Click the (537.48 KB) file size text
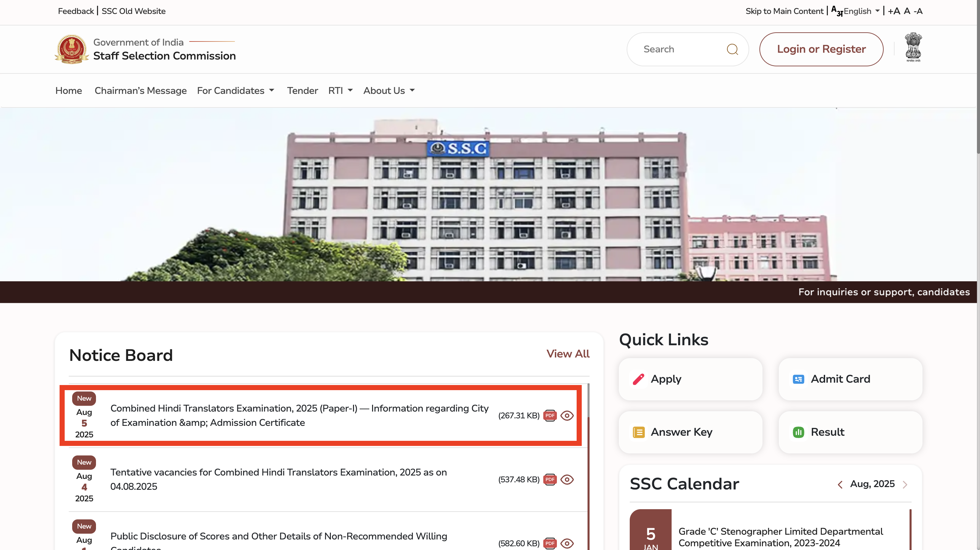980x550 pixels. 519,479
